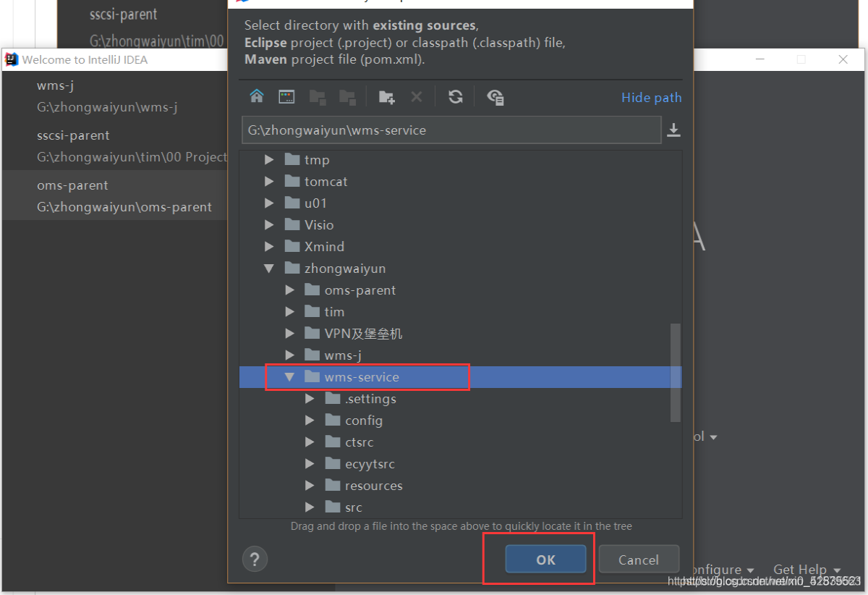Maximize the Welcome to IntelliJ IDEA window
The image size is (868, 595).
801,59
